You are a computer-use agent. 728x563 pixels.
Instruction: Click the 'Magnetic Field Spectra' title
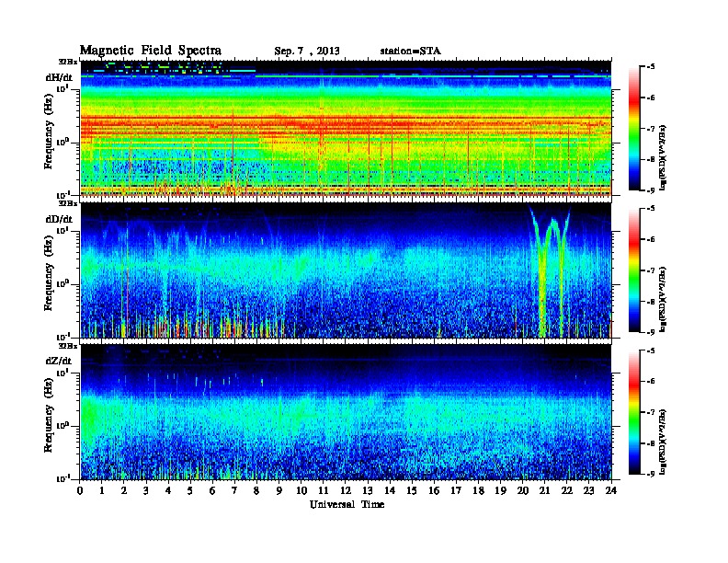coord(151,51)
